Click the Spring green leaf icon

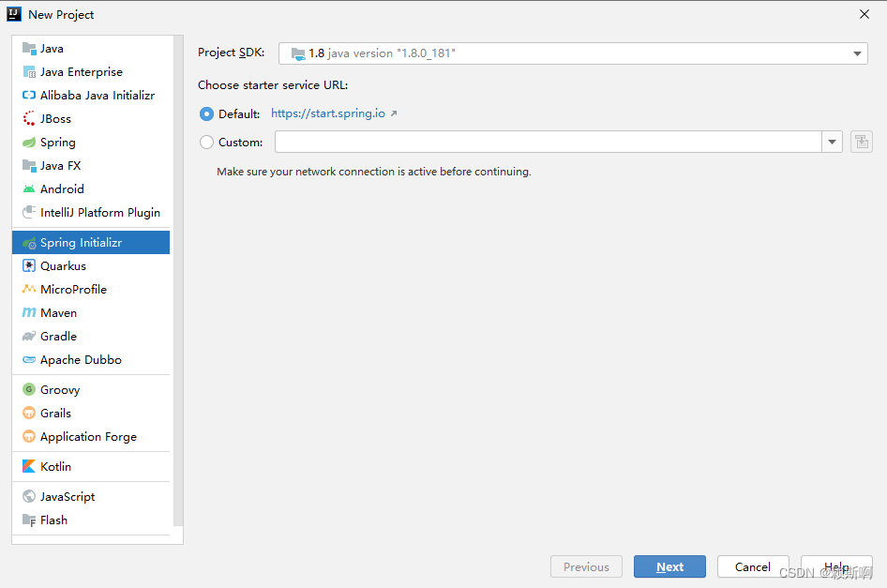[x=29, y=142]
